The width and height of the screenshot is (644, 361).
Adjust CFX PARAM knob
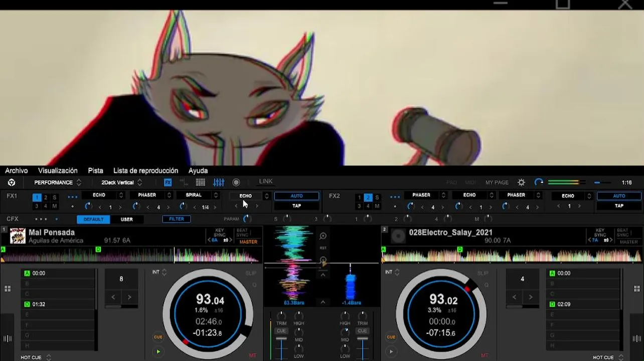point(246,219)
